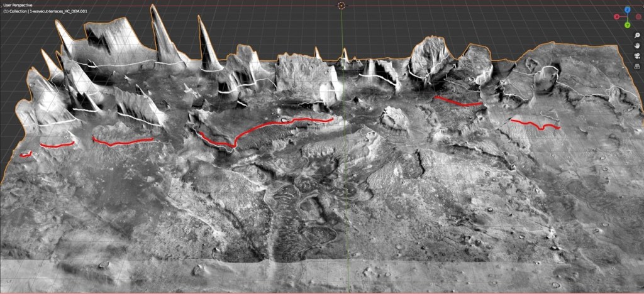Click the small black oval on central red line
This screenshot has height=294, width=644.
[286, 119]
